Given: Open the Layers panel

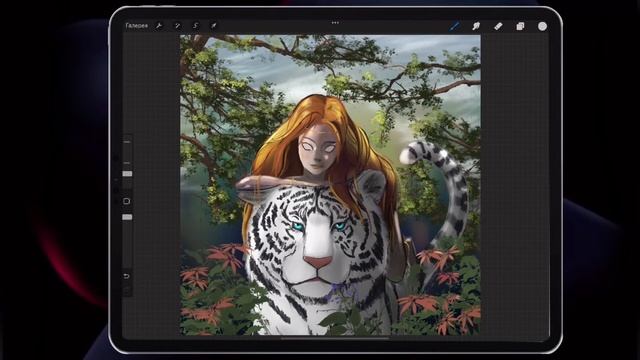Looking at the screenshot, I should 520,27.
